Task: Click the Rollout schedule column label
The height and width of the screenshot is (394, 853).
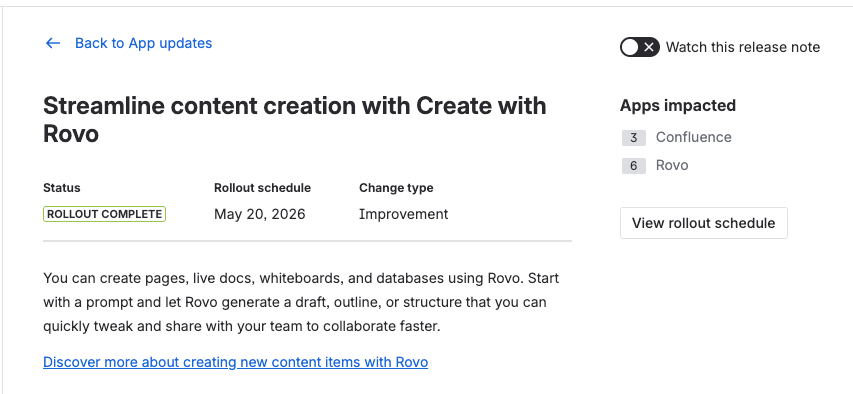Action: pyautogui.click(x=262, y=188)
